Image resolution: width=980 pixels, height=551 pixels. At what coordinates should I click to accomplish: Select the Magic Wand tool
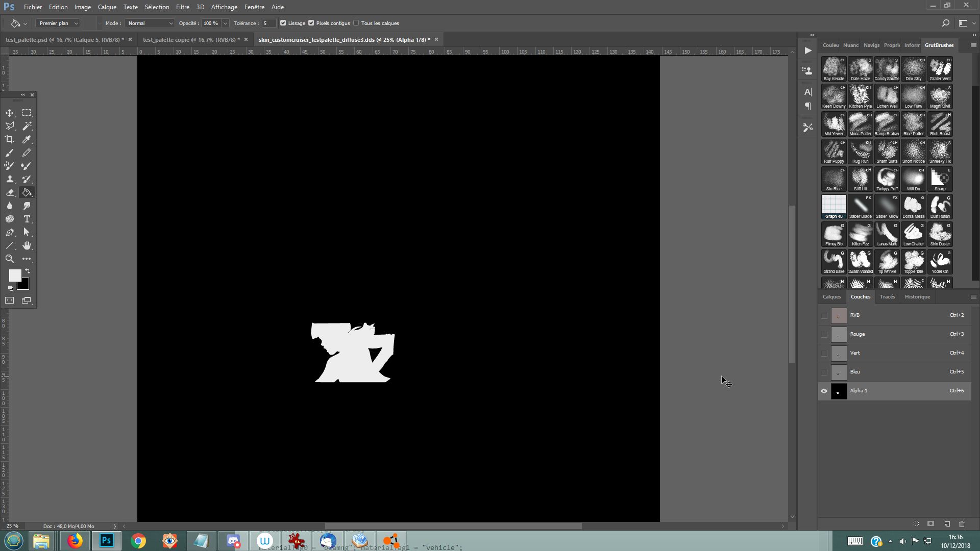tap(27, 126)
